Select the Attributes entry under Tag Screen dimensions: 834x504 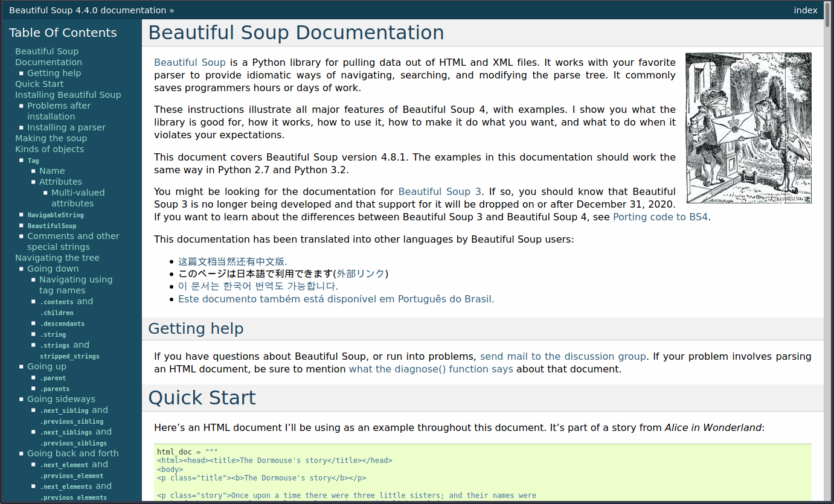[60, 182]
